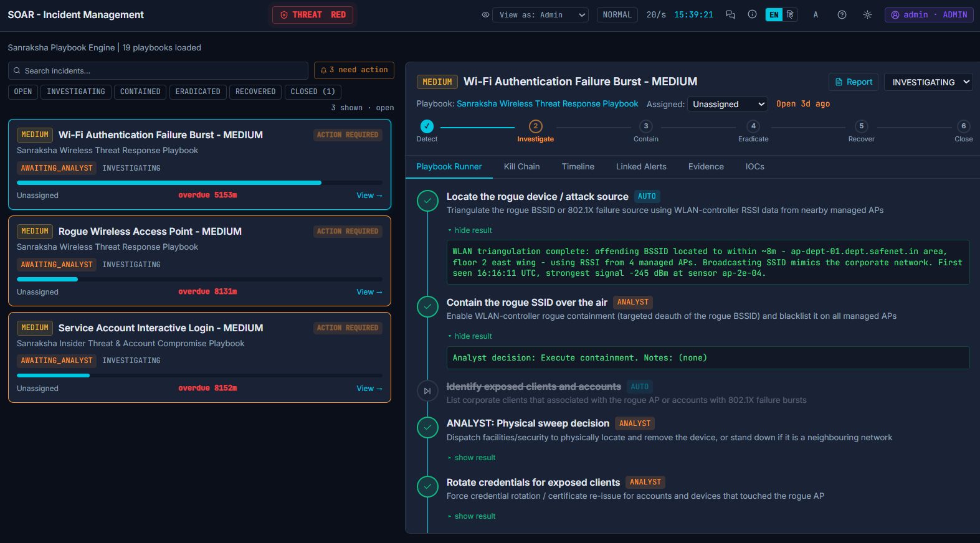980x543 pixels.
Task: Open the Evidence tab
Action: [x=706, y=167]
